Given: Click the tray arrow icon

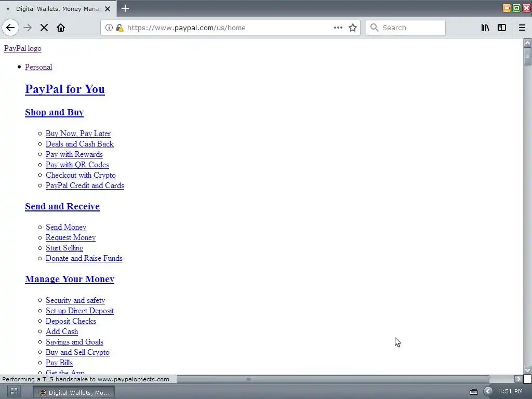Looking at the screenshot, I should [488, 392].
